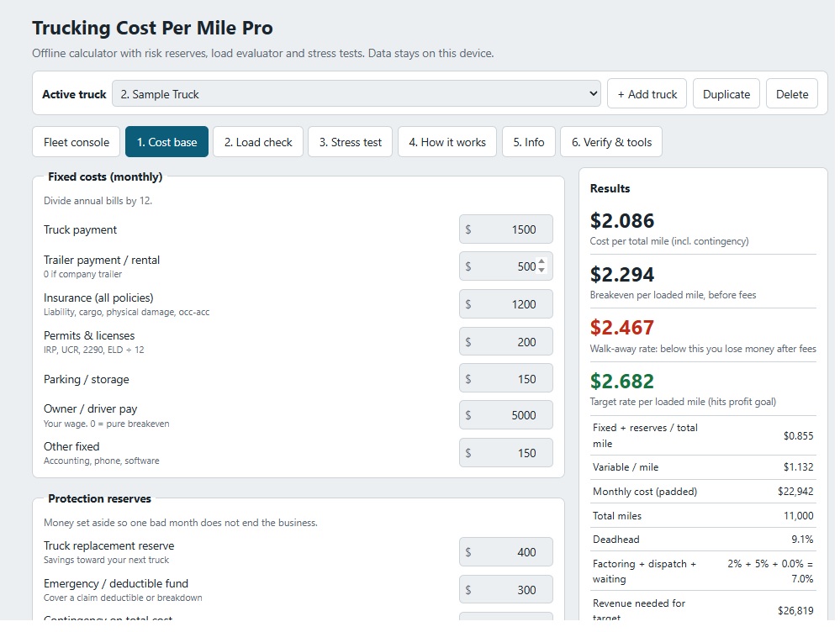Focus the Trailer payment / rental field
This screenshot has height=632, width=840.
(x=505, y=266)
